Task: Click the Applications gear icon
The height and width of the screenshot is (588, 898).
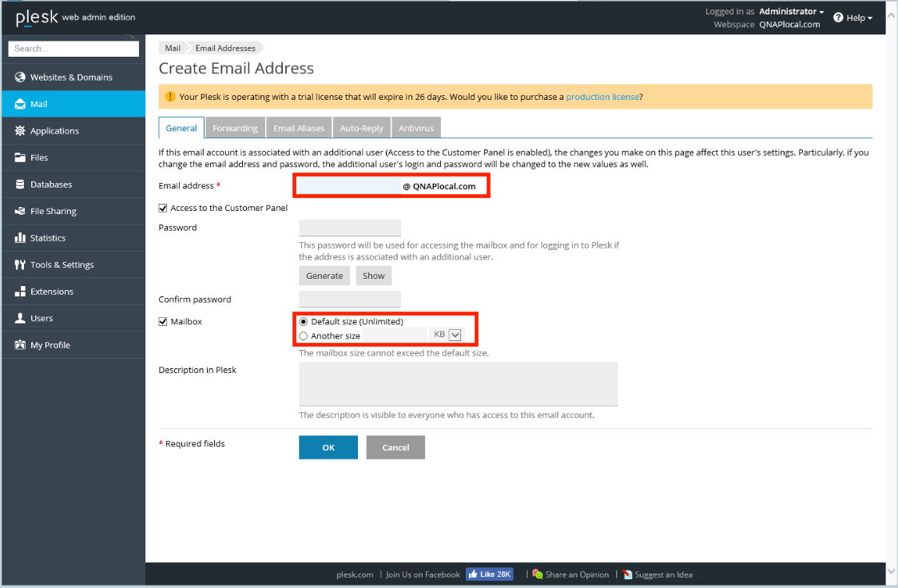Action: (x=20, y=130)
